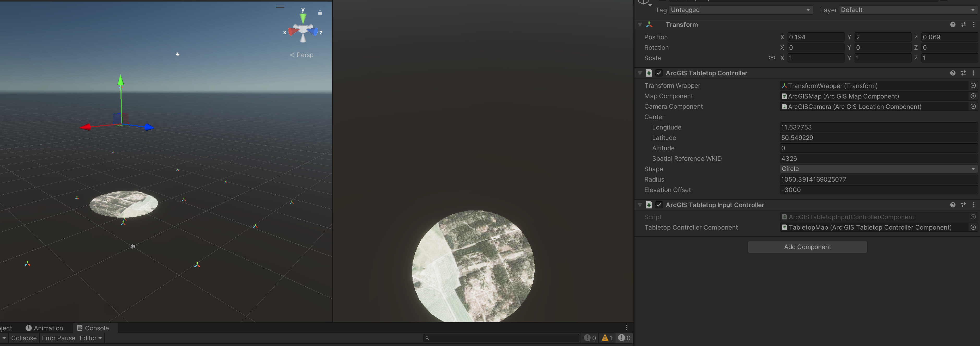This screenshot has width=980, height=346.
Task: Open the Tag dropdown showing Untagged
Action: click(x=741, y=10)
